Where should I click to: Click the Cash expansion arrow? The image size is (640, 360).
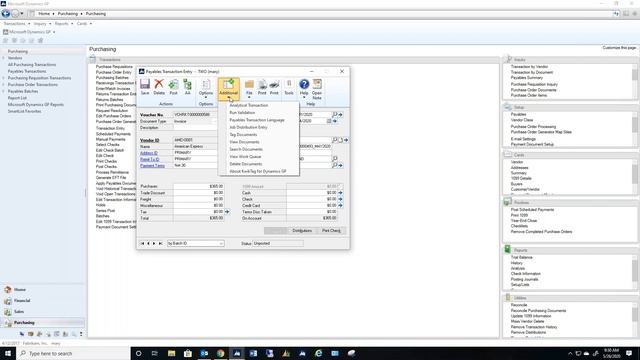click(x=340, y=193)
